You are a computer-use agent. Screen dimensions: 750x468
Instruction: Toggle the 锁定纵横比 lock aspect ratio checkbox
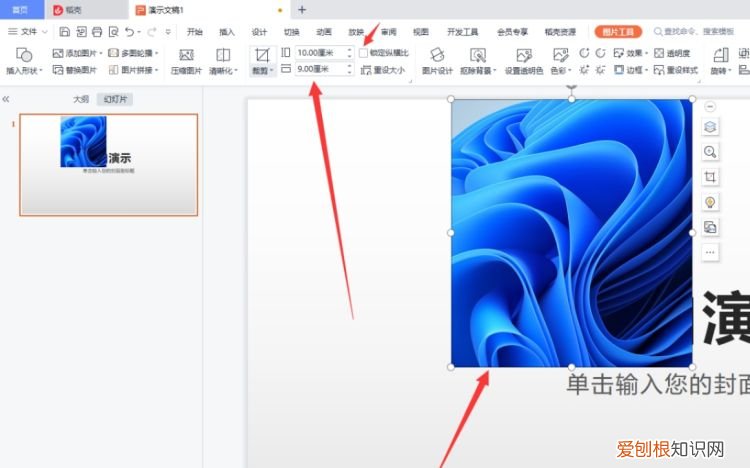coord(363,53)
